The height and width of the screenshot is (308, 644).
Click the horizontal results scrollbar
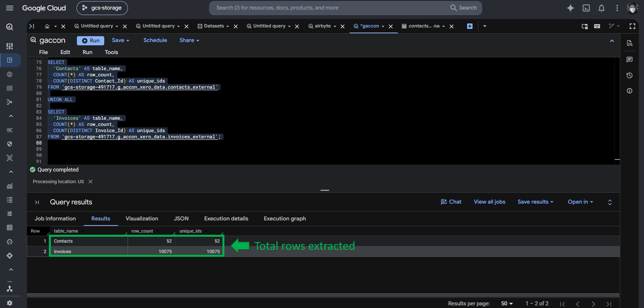[323, 295]
